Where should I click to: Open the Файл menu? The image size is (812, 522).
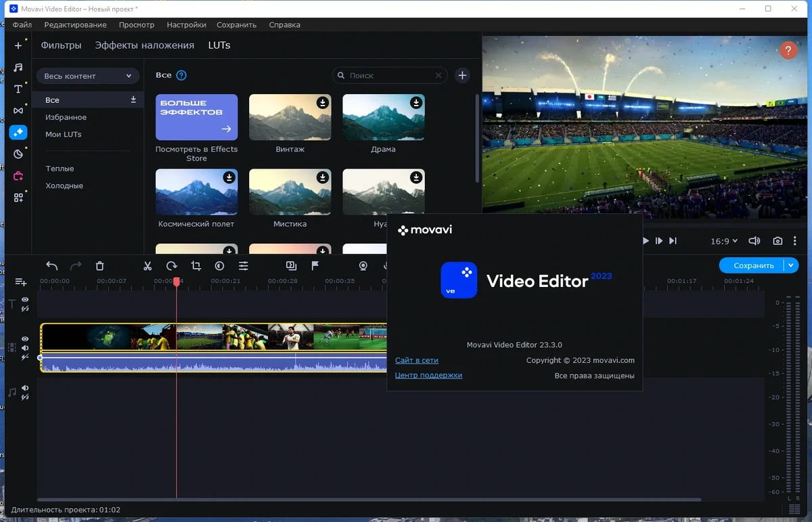(22, 24)
